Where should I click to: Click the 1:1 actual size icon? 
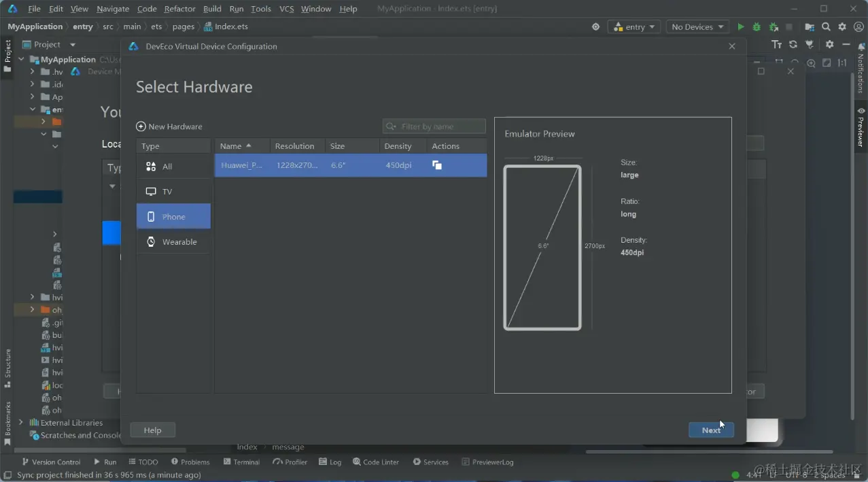(842, 63)
